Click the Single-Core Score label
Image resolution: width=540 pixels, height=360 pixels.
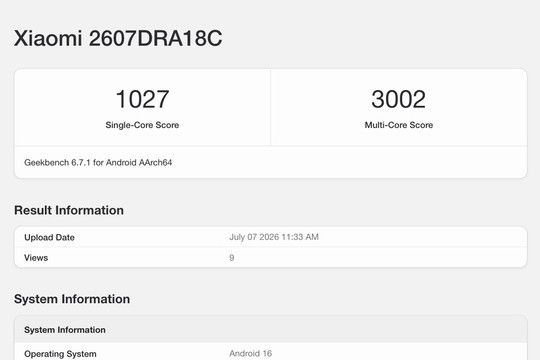(x=142, y=125)
